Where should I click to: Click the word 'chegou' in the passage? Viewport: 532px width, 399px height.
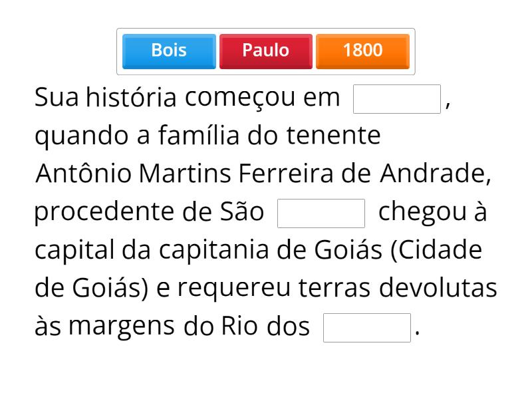point(420,213)
